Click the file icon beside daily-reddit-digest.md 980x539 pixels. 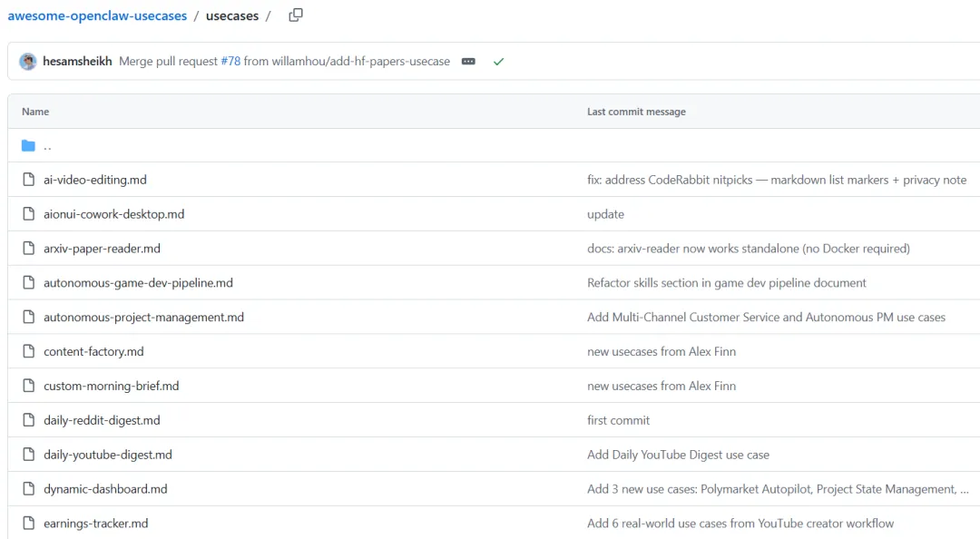pyautogui.click(x=28, y=420)
